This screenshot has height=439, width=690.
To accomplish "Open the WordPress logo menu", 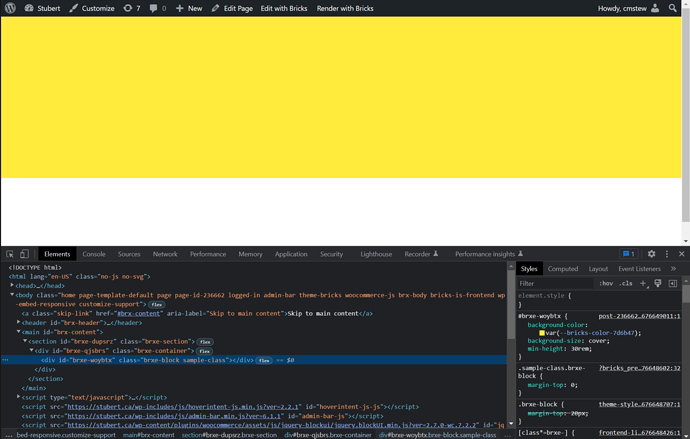I will (x=10, y=8).
